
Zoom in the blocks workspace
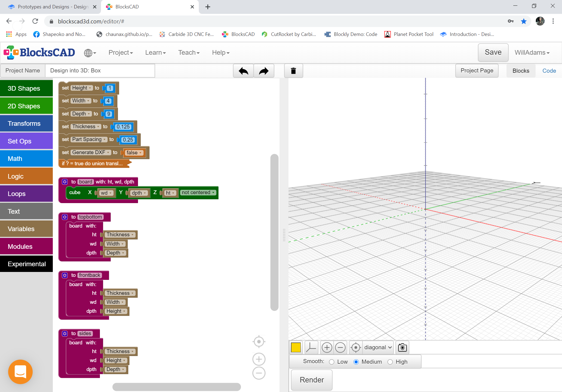click(259, 359)
